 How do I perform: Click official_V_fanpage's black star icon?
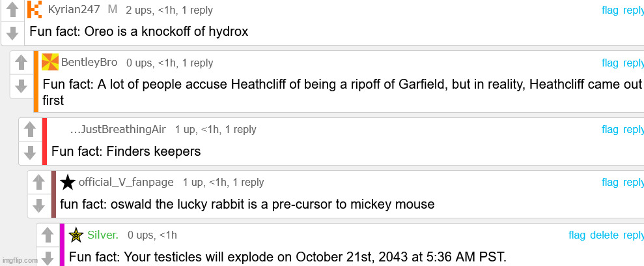click(x=68, y=183)
